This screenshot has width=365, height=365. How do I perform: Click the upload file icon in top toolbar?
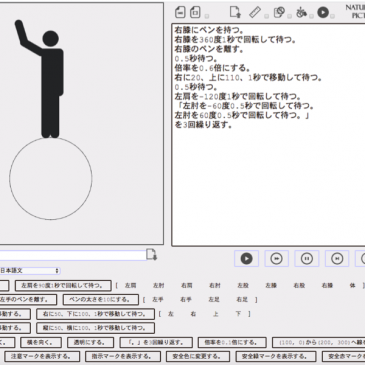point(235,12)
